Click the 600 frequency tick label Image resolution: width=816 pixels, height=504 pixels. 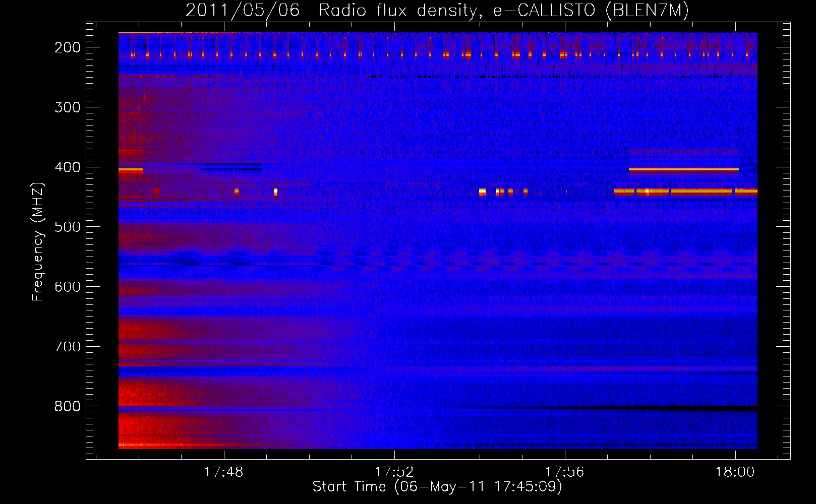coord(68,287)
